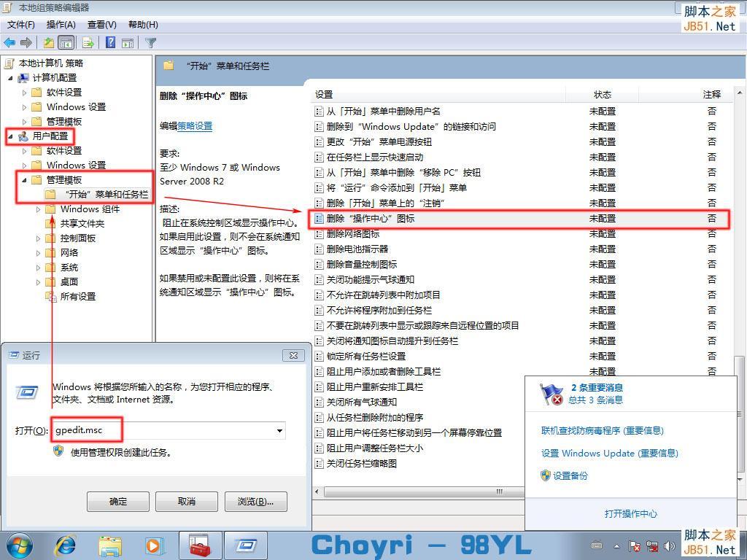Click the filter icon in the toolbar
747x560 pixels.
[x=150, y=42]
